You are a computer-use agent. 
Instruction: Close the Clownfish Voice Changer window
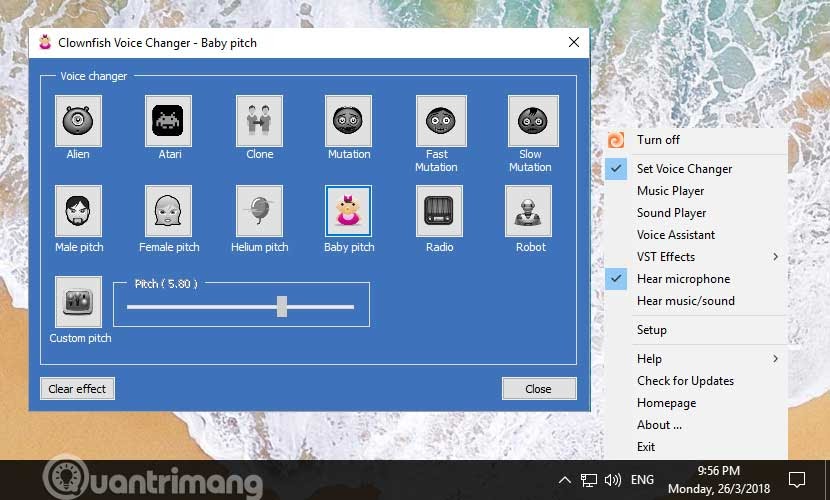pos(574,42)
